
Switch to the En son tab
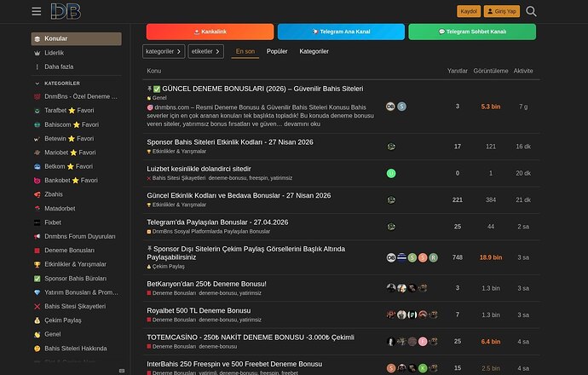pos(245,51)
